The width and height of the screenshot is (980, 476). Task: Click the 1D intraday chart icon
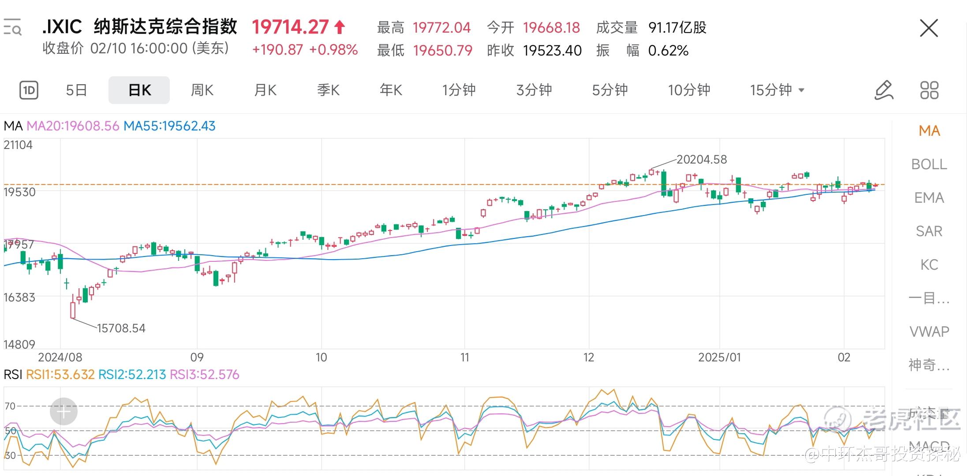click(x=29, y=90)
